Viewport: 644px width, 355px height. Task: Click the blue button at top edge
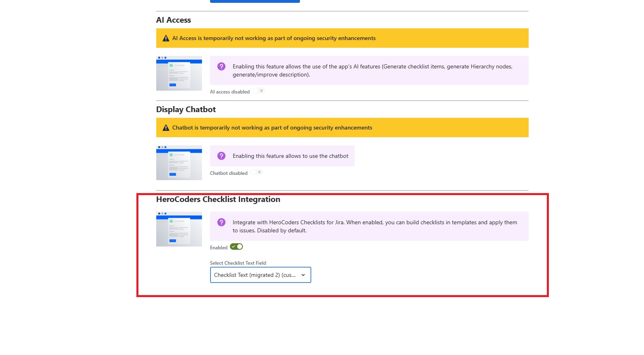pos(255,1)
